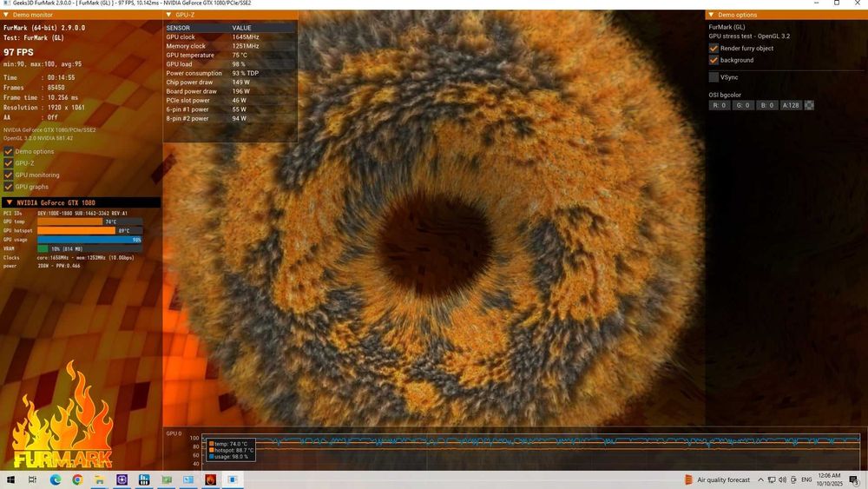
Task: Click the GPU load 98 % row
Action: [230, 64]
